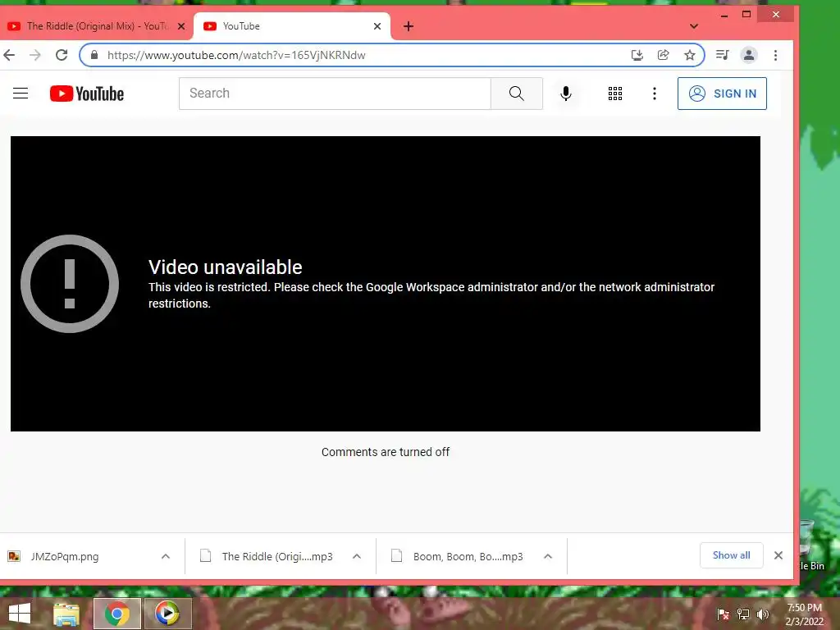Open a new tab

click(x=409, y=26)
